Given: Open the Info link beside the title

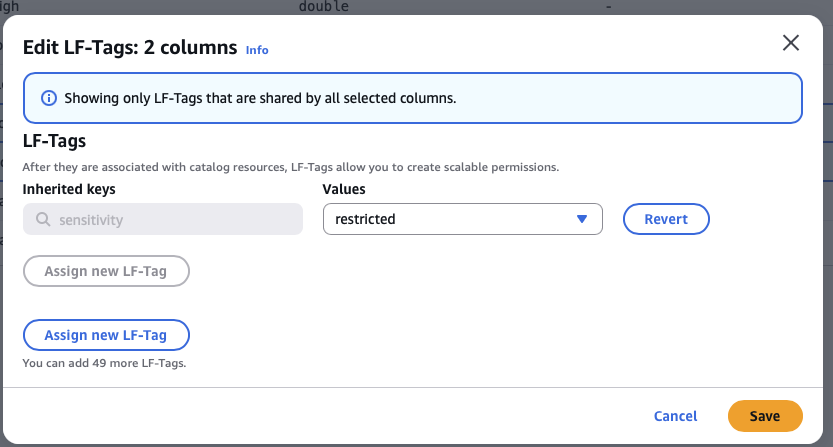Looking at the screenshot, I should tap(257, 50).
